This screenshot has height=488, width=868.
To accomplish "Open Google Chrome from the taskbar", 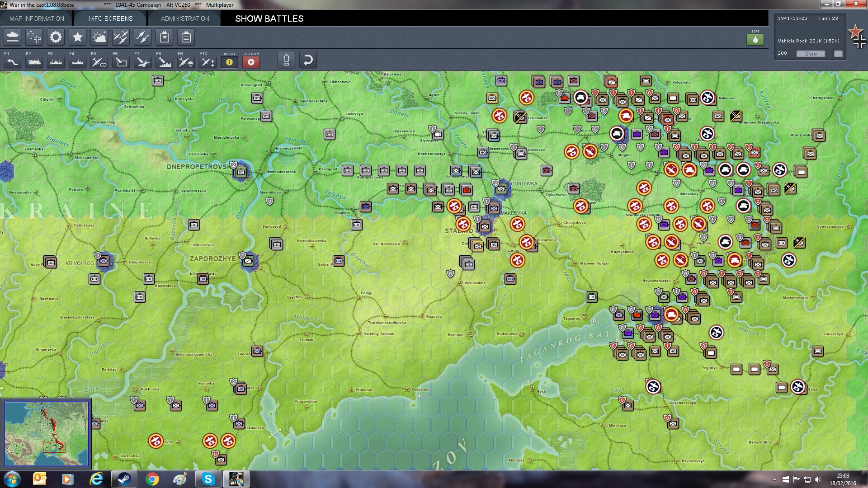I will 152,479.
